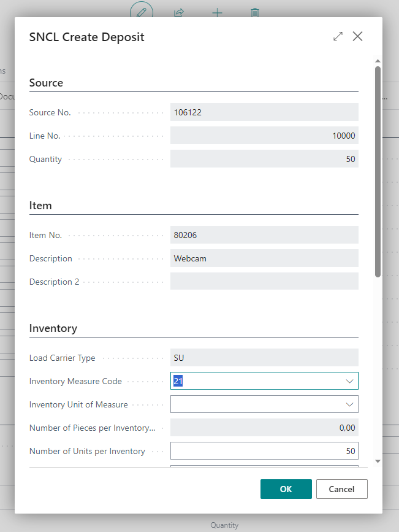The height and width of the screenshot is (532, 399).
Task: Collapse the Source section heading
Action: tap(47, 83)
